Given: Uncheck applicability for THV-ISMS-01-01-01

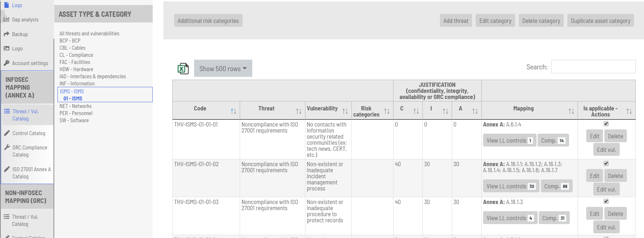Looking at the screenshot, I should [x=606, y=124].
